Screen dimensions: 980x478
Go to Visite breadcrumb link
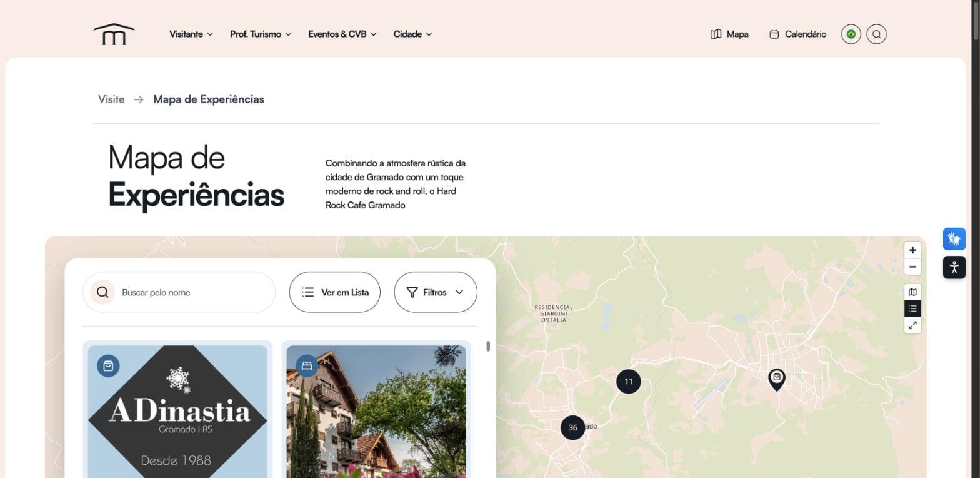[111, 99]
